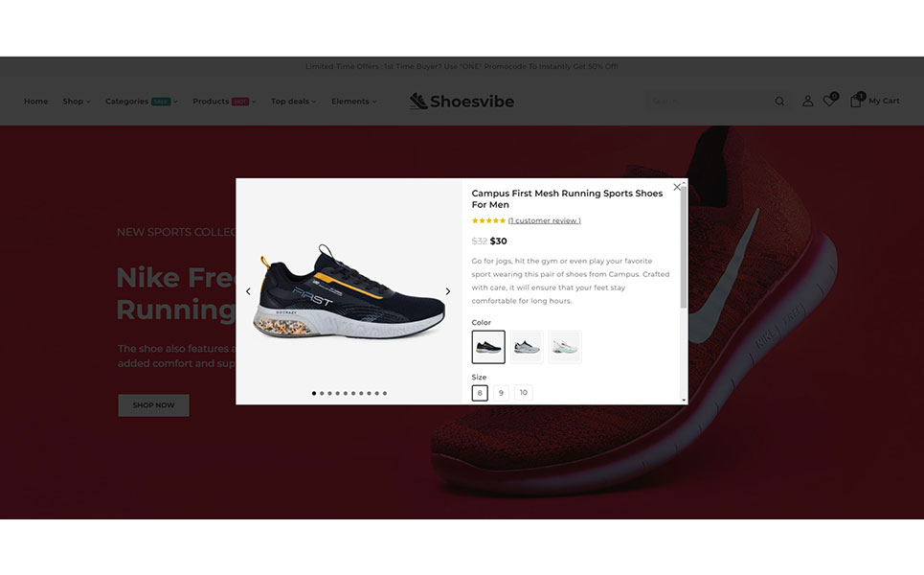
Task: Close the quick view popup
Action: [677, 187]
